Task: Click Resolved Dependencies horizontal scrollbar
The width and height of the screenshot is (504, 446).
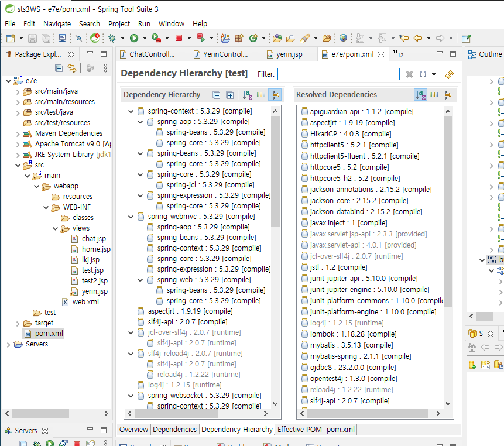Action: tap(368, 414)
